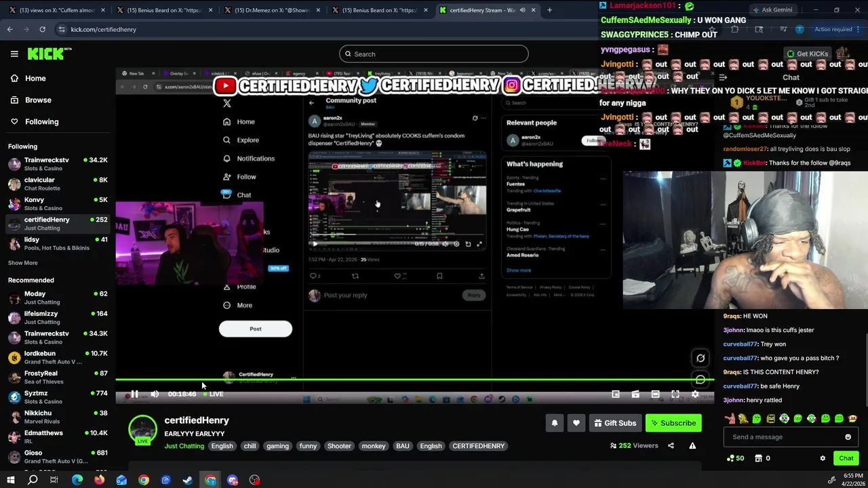Image resolution: width=868 pixels, height=488 pixels.
Task: Click the stream seek progress bar
Action: [414, 380]
